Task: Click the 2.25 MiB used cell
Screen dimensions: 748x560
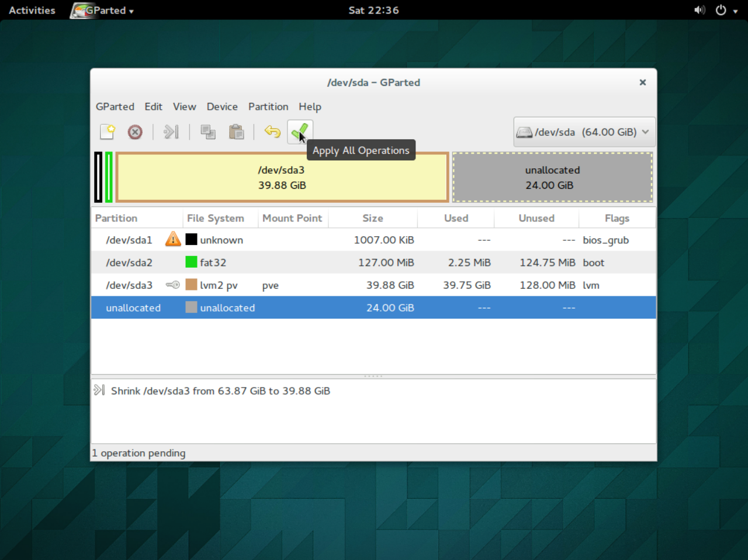Action: (x=469, y=262)
